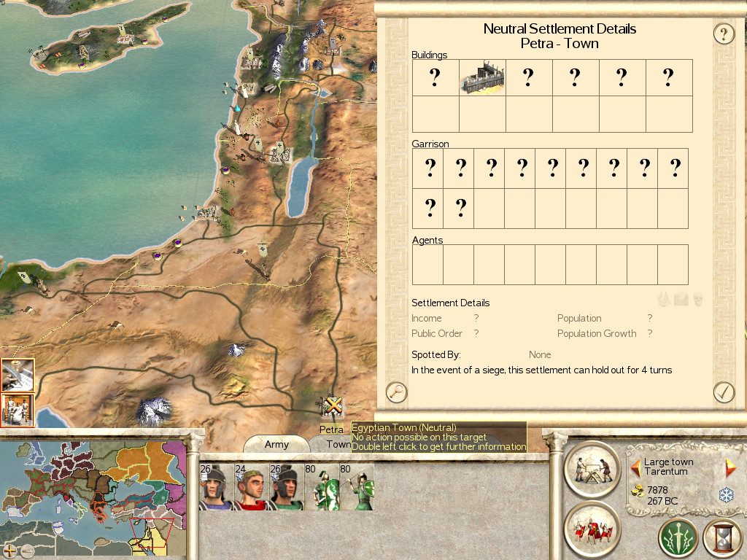Viewport: 747px width, 560px height.
Task: Click the 'Neutral Settlement Details' title
Action: click(560, 28)
